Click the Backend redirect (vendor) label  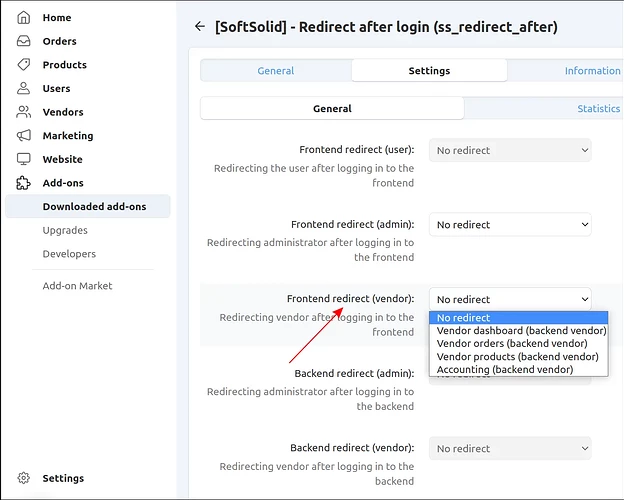point(352,448)
